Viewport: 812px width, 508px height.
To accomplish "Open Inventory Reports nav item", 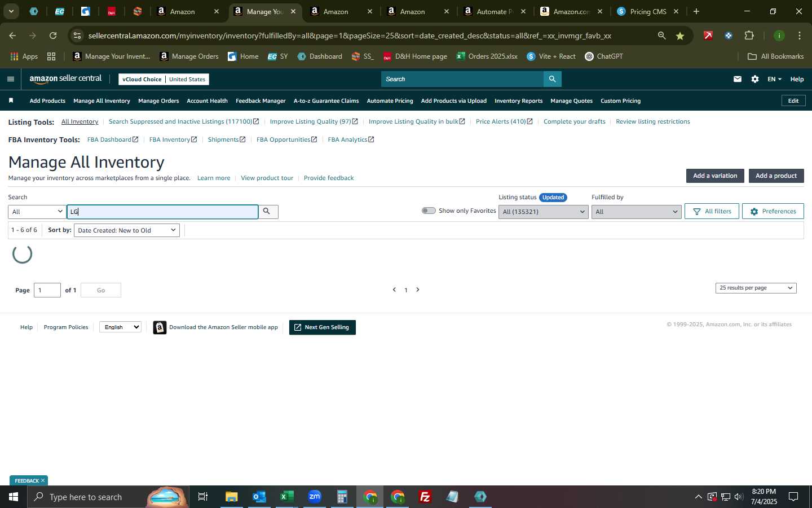I will (518, 100).
